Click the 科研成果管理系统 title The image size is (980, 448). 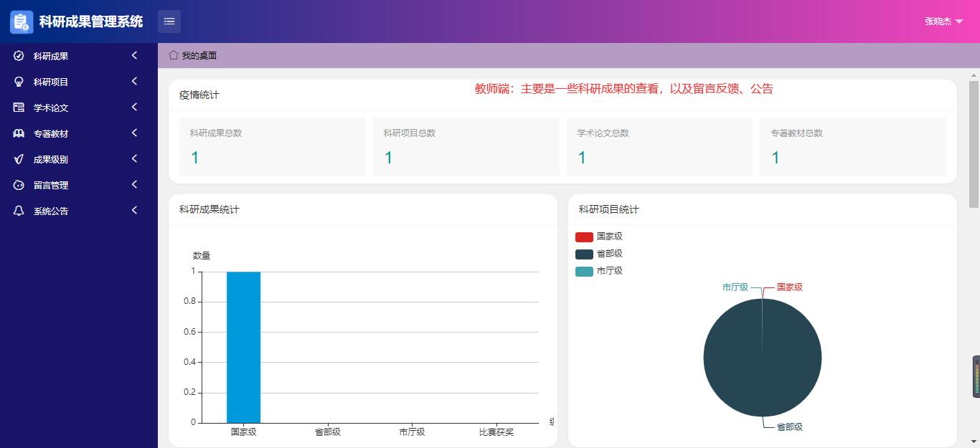tap(91, 22)
